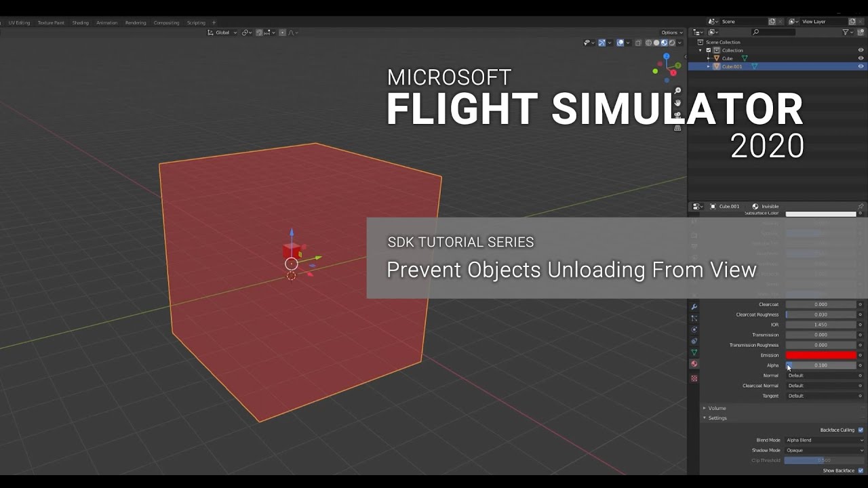Open the properties editor type dropdown

tap(698, 206)
